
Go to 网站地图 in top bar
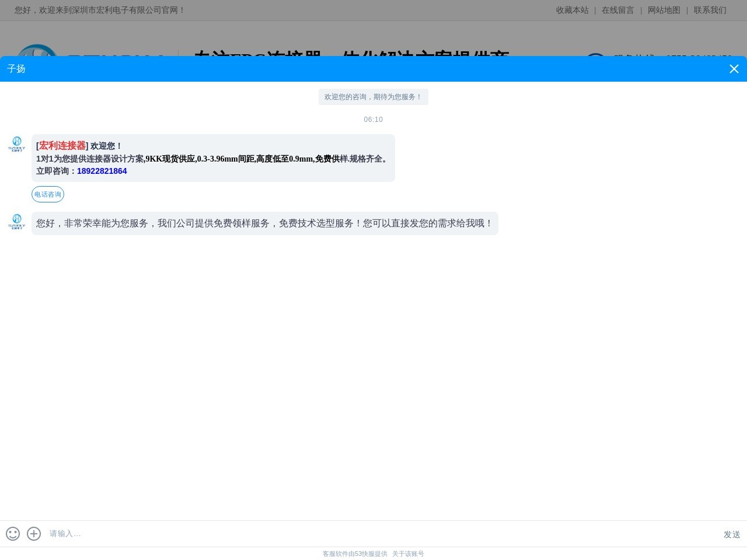click(664, 10)
